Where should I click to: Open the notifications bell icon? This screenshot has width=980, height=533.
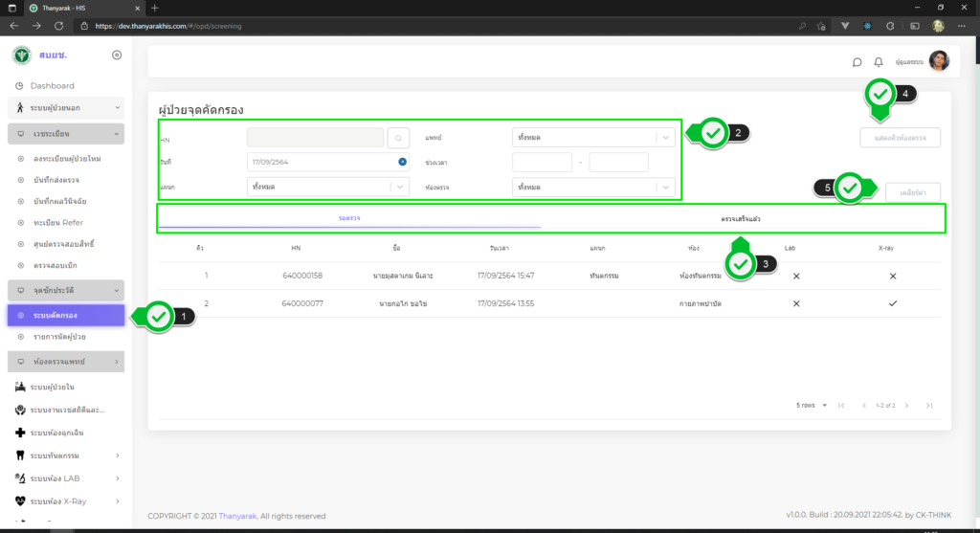tap(879, 62)
